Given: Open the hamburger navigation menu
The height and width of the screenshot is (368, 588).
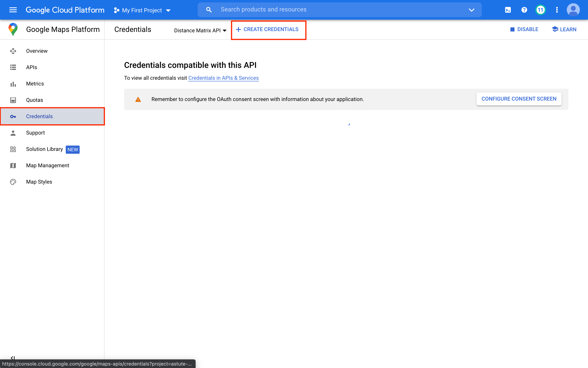Looking at the screenshot, I should (13, 10).
